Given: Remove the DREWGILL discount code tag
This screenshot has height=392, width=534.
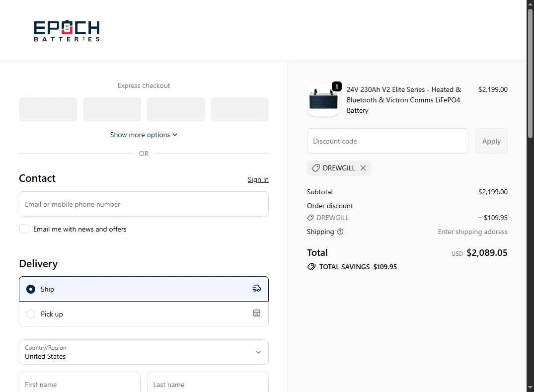Looking at the screenshot, I should [x=363, y=168].
